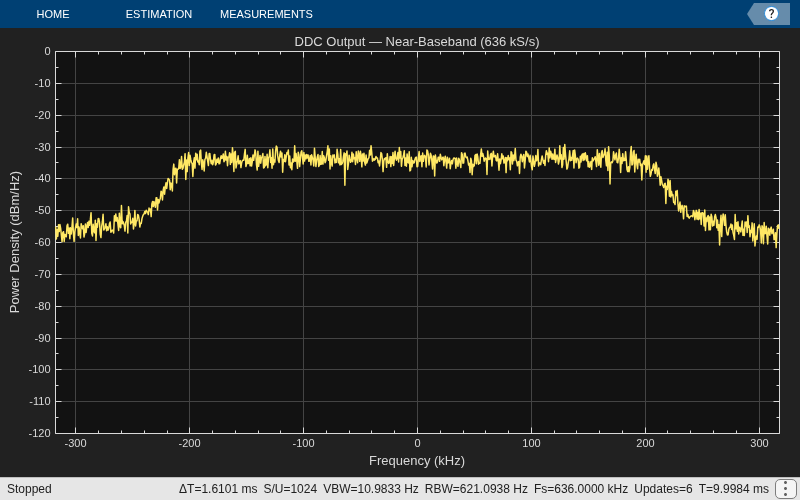The width and height of the screenshot is (800, 500).
Task: Click the -300 x-axis tick label
Action: (76, 443)
